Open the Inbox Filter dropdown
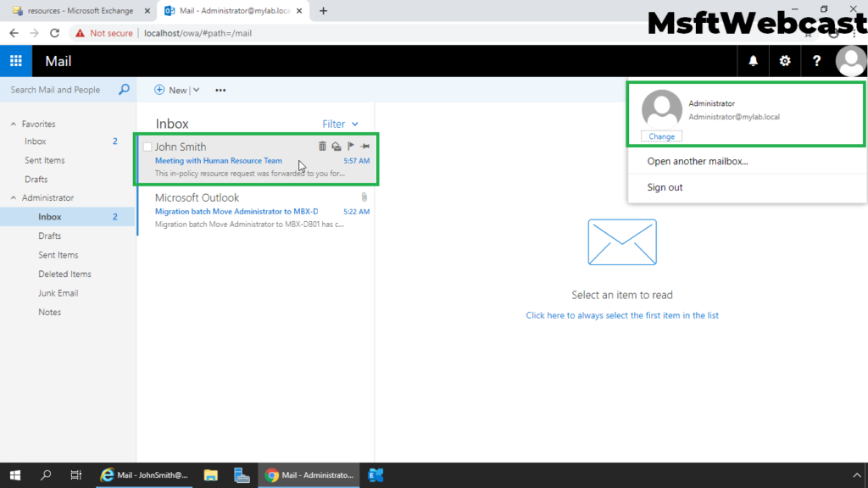Image resolution: width=868 pixels, height=488 pixels. pyautogui.click(x=341, y=124)
